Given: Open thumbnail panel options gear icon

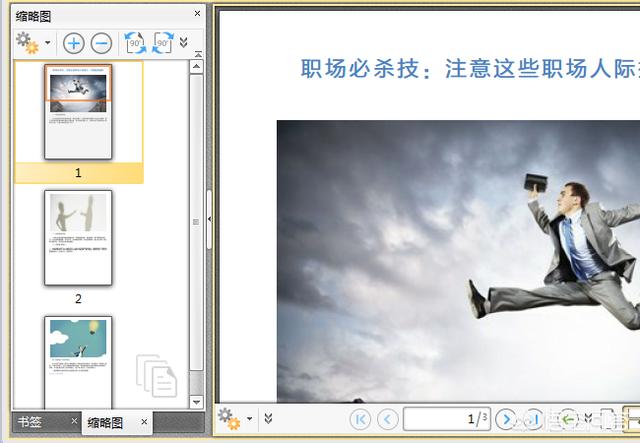Looking at the screenshot, I should [x=27, y=42].
